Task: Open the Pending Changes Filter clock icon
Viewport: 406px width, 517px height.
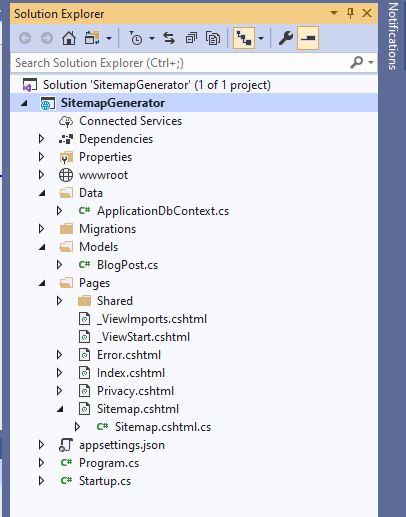Action: (x=136, y=39)
